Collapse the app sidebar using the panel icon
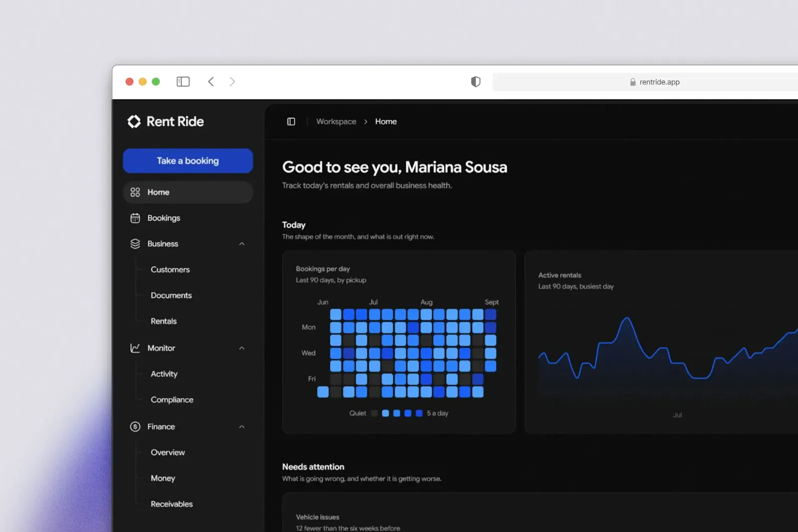 coord(291,122)
